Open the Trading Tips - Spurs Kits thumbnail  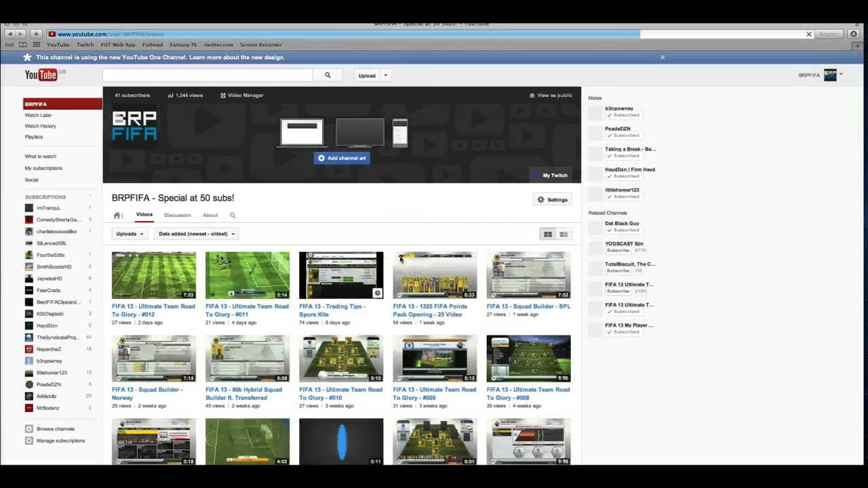click(341, 275)
